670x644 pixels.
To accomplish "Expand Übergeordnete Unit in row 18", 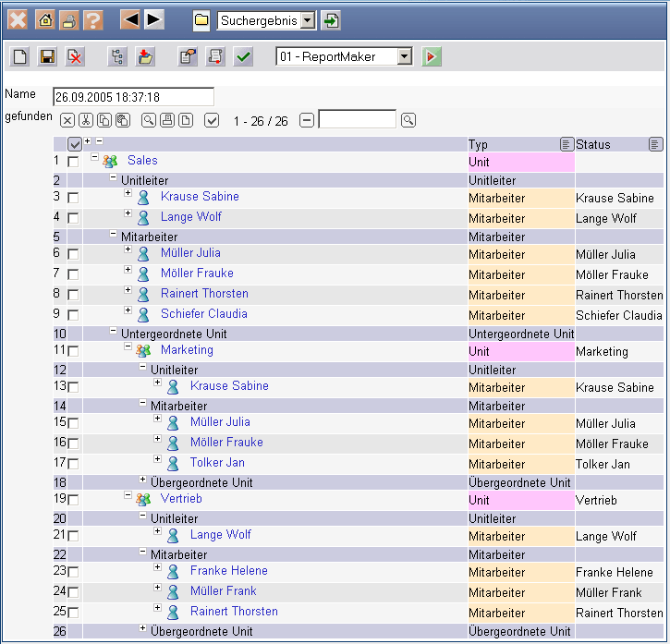I will pyautogui.click(x=142, y=480).
